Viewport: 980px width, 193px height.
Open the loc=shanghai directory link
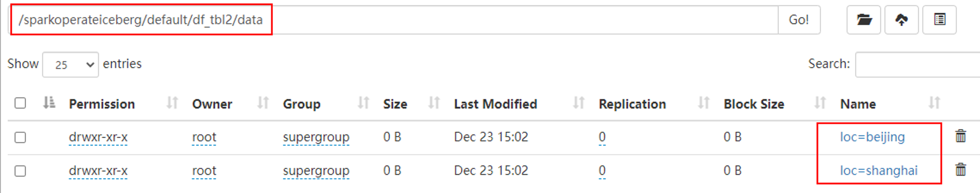pos(879,170)
